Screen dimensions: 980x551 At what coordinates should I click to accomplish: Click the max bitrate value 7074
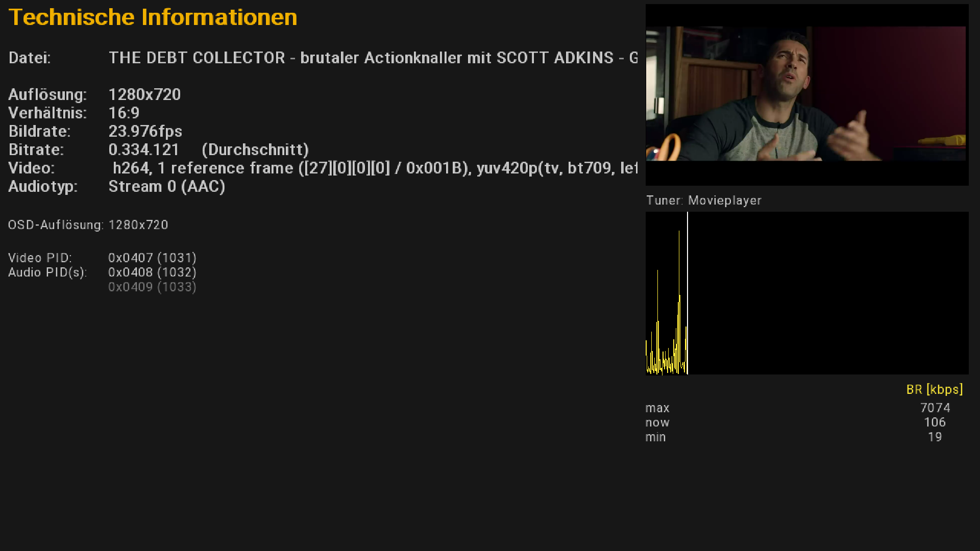pos(935,408)
